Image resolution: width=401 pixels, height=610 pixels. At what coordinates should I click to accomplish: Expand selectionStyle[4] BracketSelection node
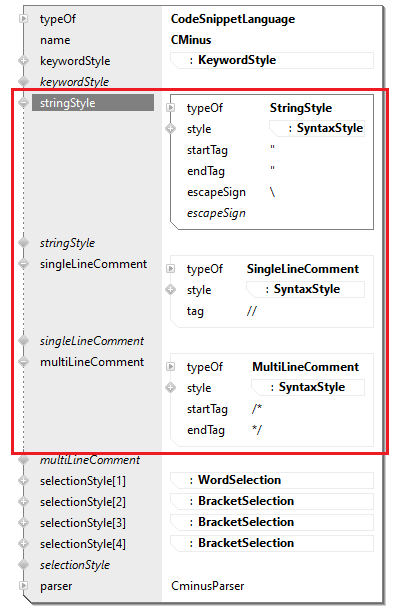pos(24,544)
